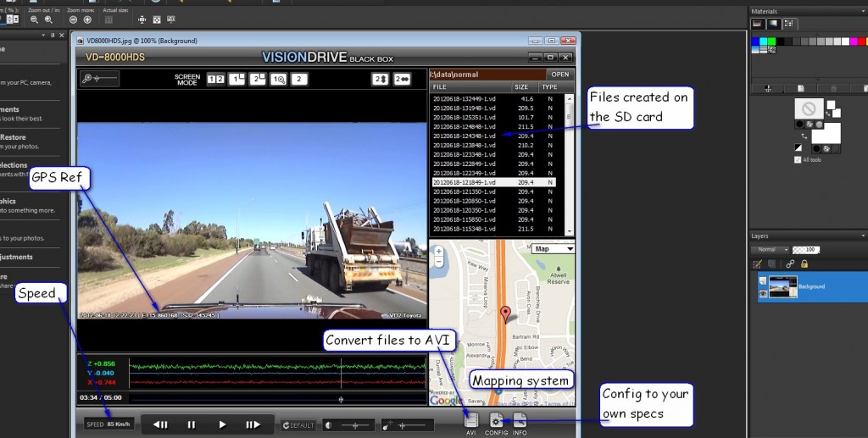Select screen mode 2 with small inset
The image size is (868, 438).
coord(258,79)
